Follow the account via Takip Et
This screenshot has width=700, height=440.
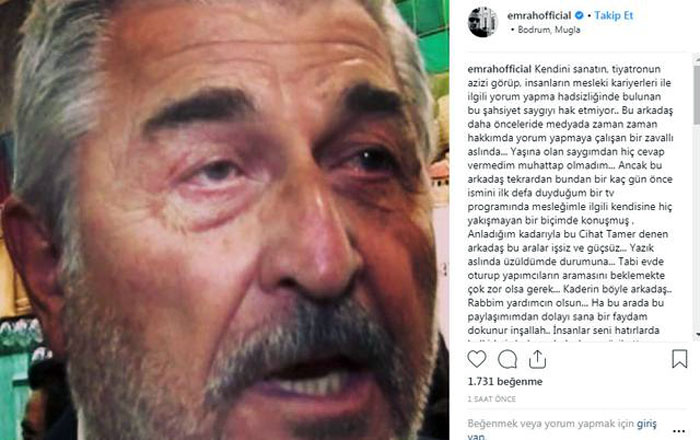click(x=614, y=16)
